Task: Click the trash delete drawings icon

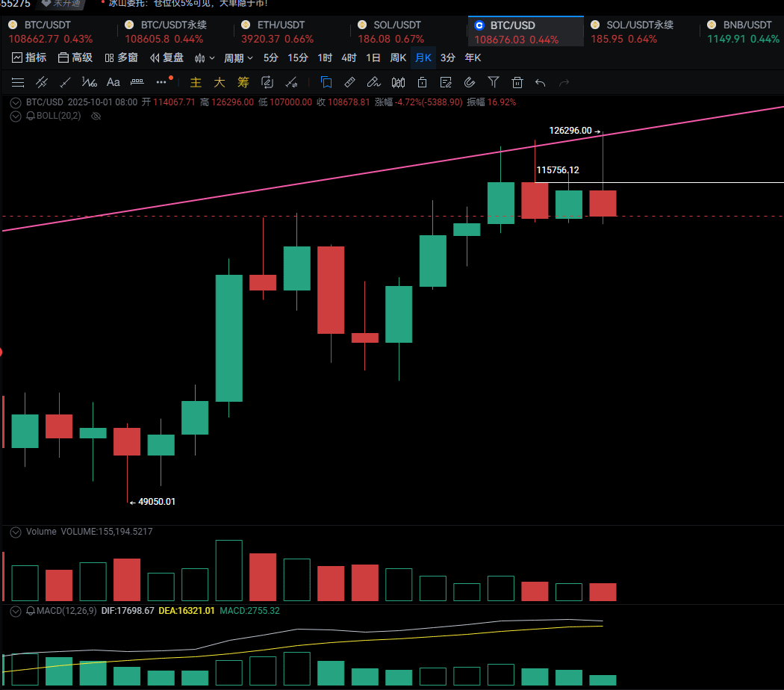Action: pyautogui.click(x=517, y=82)
